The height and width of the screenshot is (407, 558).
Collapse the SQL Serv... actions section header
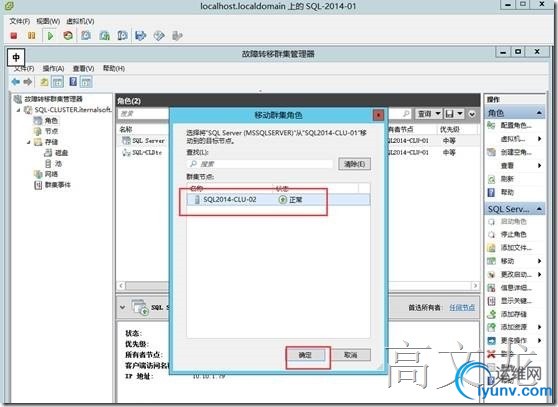pos(539,208)
